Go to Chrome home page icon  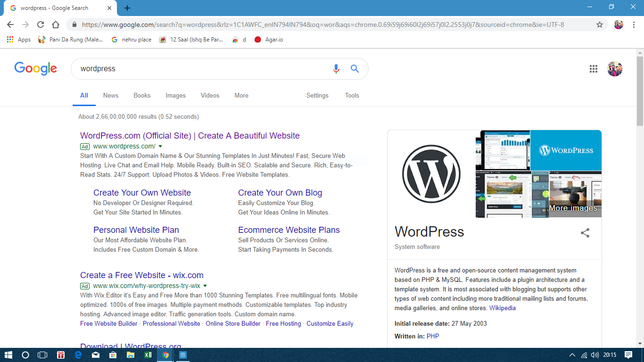(56, 25)
